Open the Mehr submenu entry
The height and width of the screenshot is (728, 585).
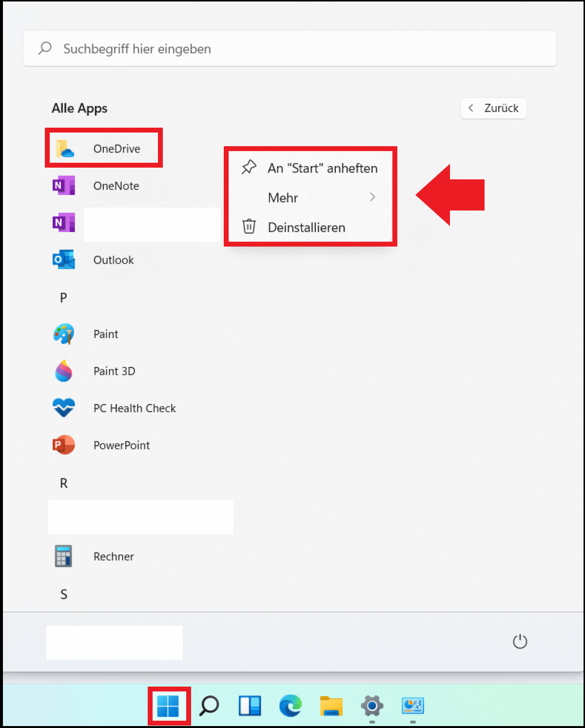point(311,197)
